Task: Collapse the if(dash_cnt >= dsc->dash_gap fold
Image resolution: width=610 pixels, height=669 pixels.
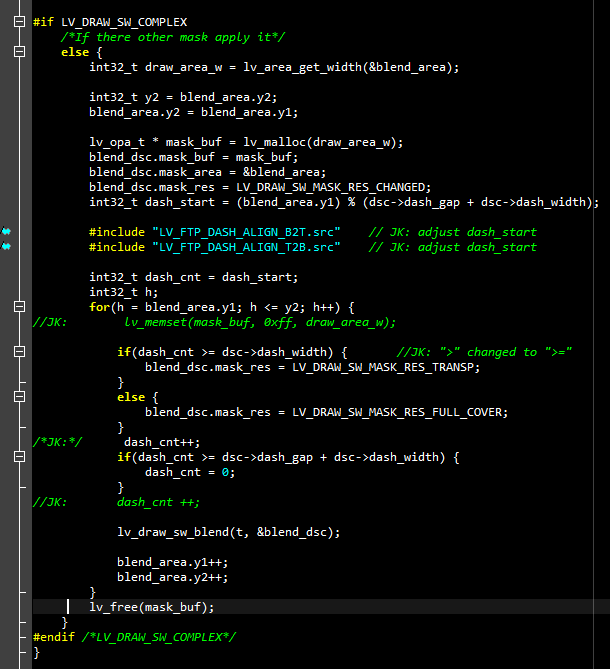Action: (19, 457)
